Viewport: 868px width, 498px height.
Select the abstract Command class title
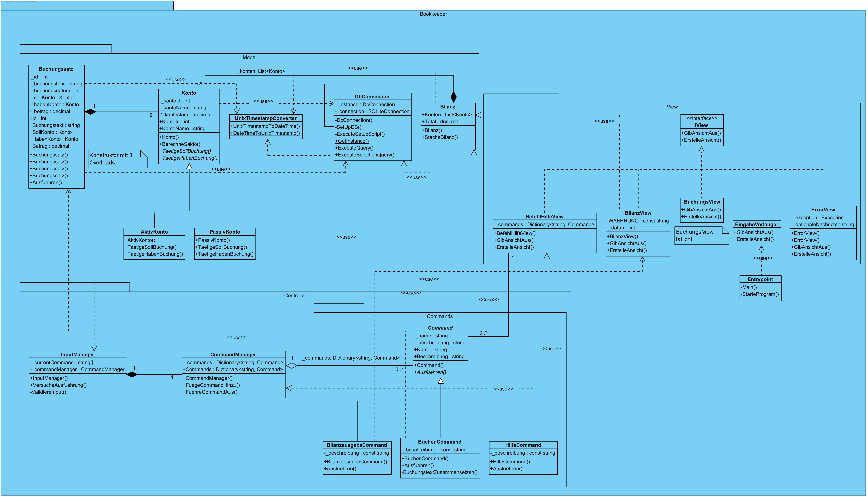point(440,328)
